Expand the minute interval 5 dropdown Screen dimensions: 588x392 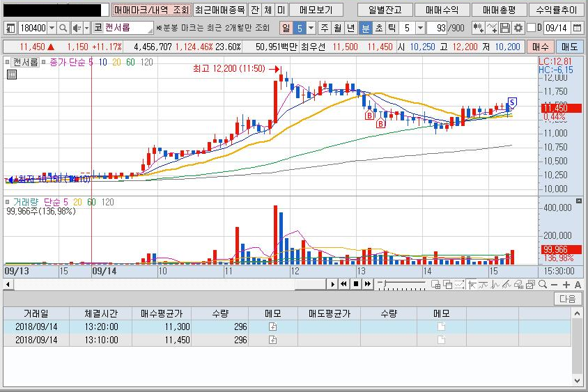pyautogui.click(x=420, y=28)
